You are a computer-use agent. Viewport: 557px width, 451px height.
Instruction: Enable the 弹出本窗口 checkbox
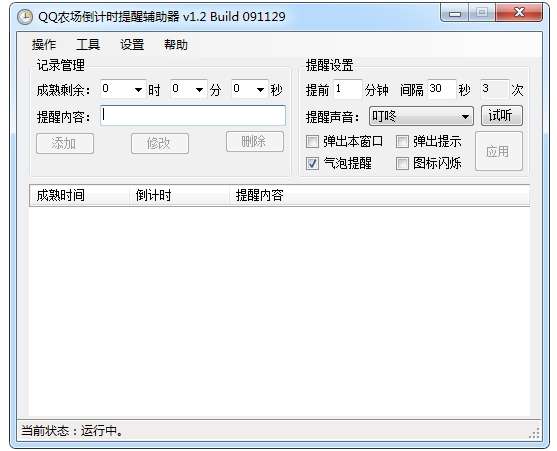coord(312,142)
